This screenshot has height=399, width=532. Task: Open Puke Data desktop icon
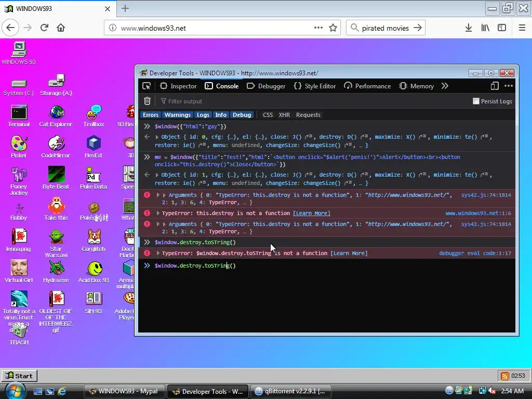point(94,178)
